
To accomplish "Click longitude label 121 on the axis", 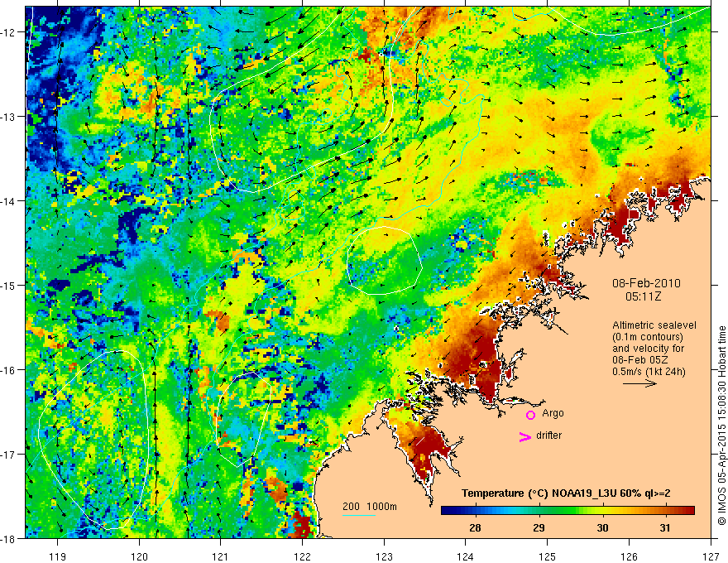I will [221, 556].
